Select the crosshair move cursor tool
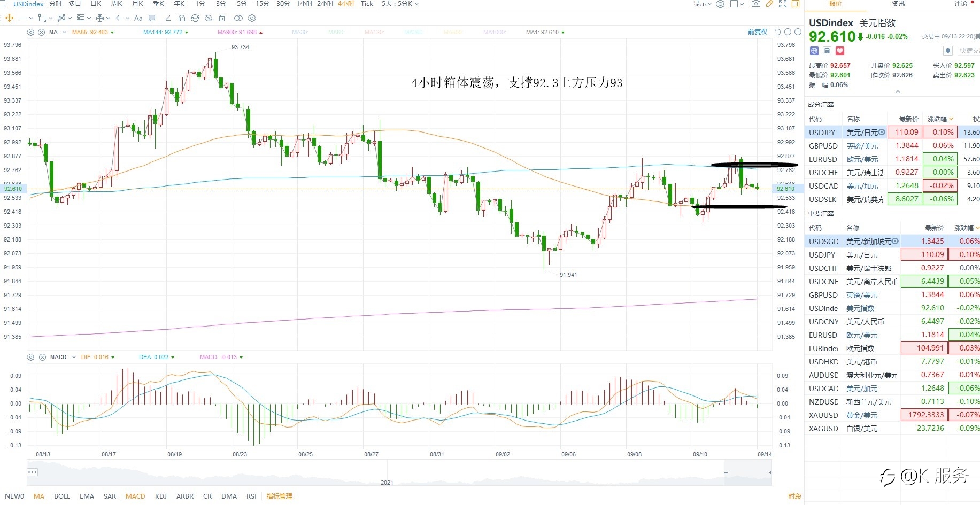The width and height of the screenshot is (980, 505). pyautogui.click(x=9, y=18)
